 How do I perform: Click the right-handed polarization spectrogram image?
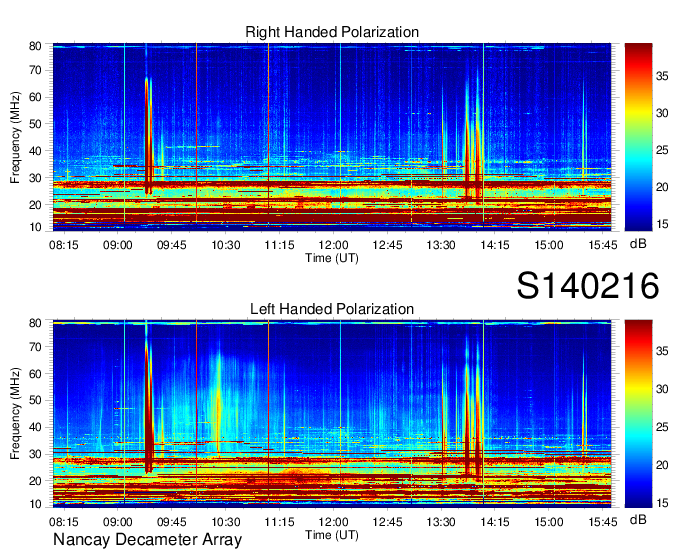[332, 137]
